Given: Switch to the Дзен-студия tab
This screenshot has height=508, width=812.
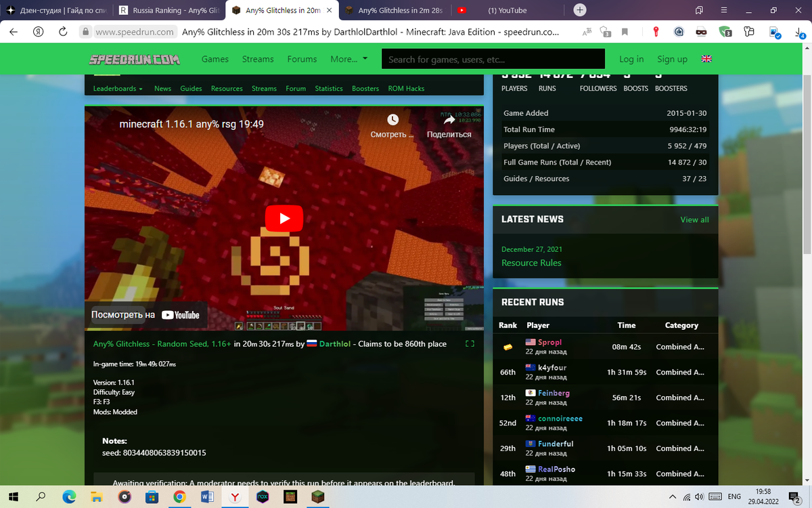Looking at the screenshot, I should coord(56,10).
